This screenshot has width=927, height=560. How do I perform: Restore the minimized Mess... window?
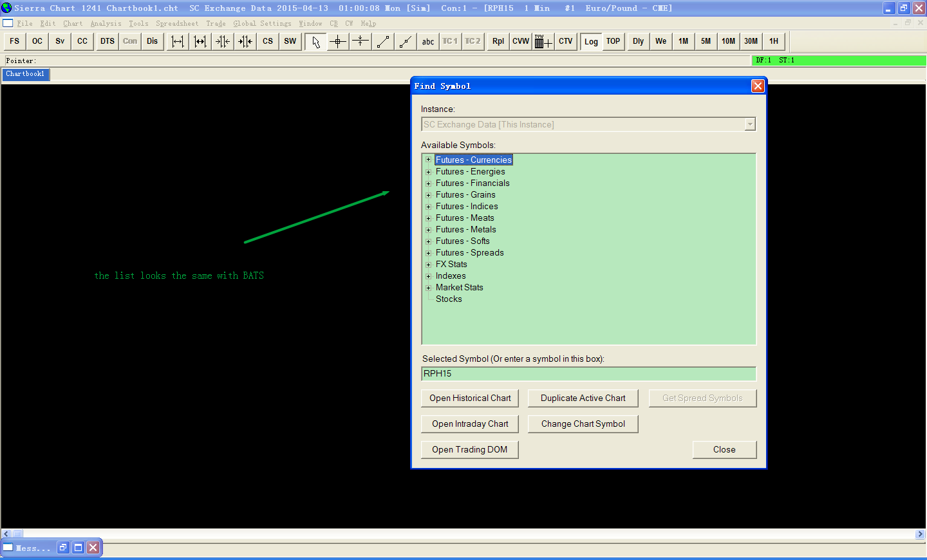tap(62, 548)
